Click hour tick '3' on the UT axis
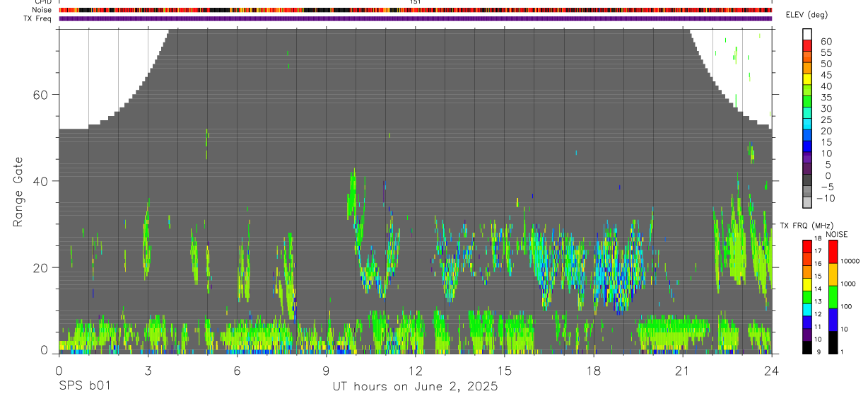 148,371
